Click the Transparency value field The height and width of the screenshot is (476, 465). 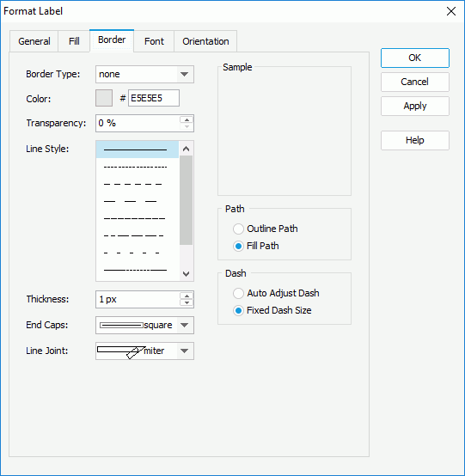coord(138,123)
